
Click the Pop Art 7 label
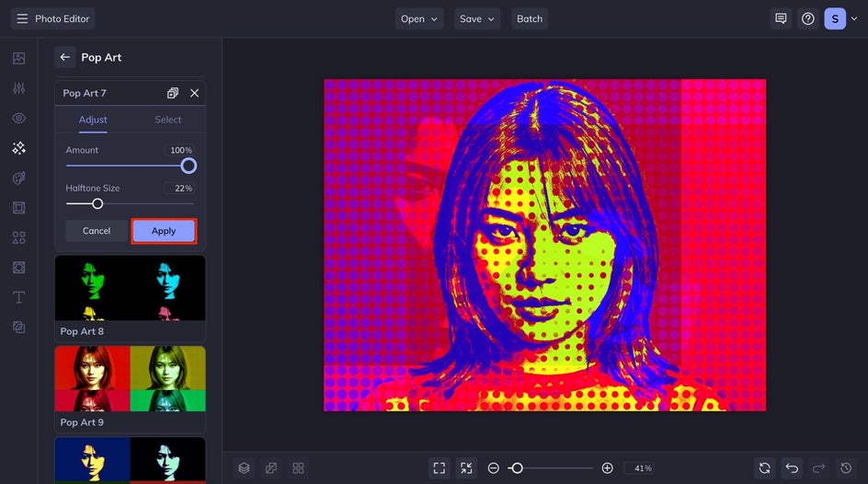point(85,93)
